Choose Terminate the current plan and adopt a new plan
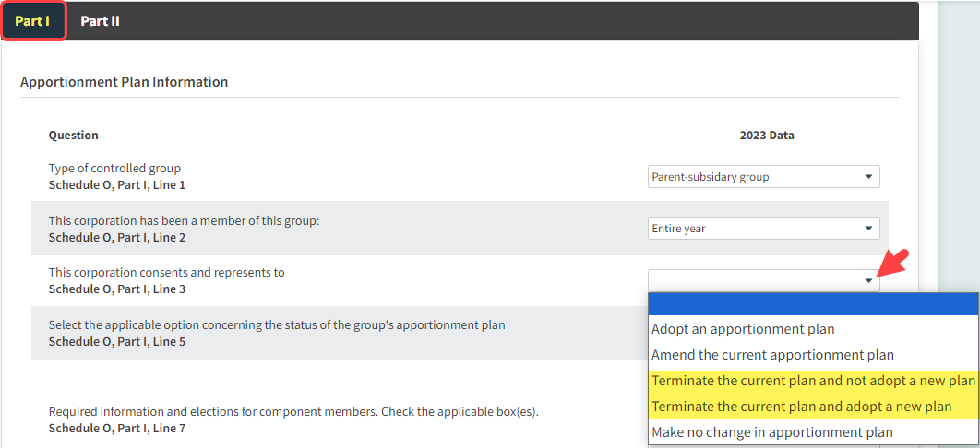Image resolution: width=980 pixels, height=448 pixels. pyautogui.click(x=801, y=407)
